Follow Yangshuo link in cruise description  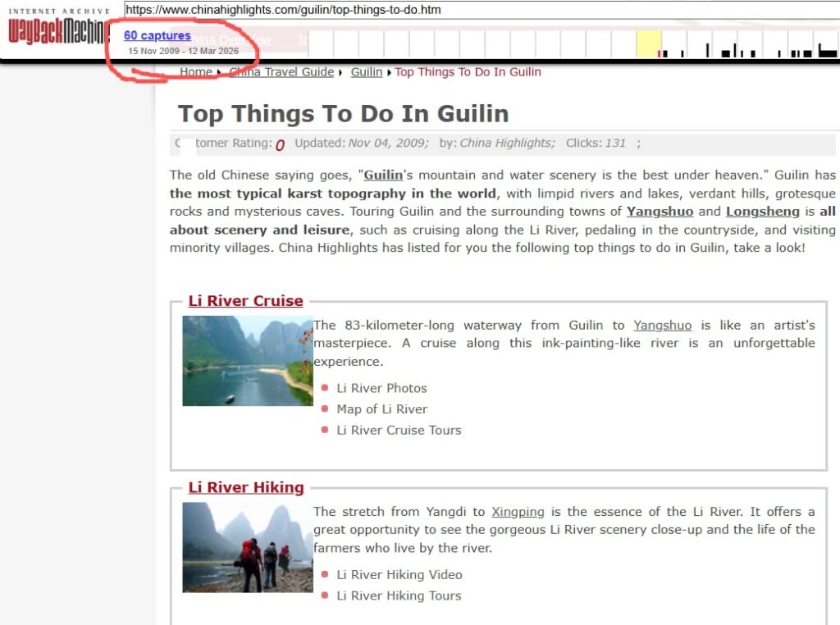click(x=662, y=326)
